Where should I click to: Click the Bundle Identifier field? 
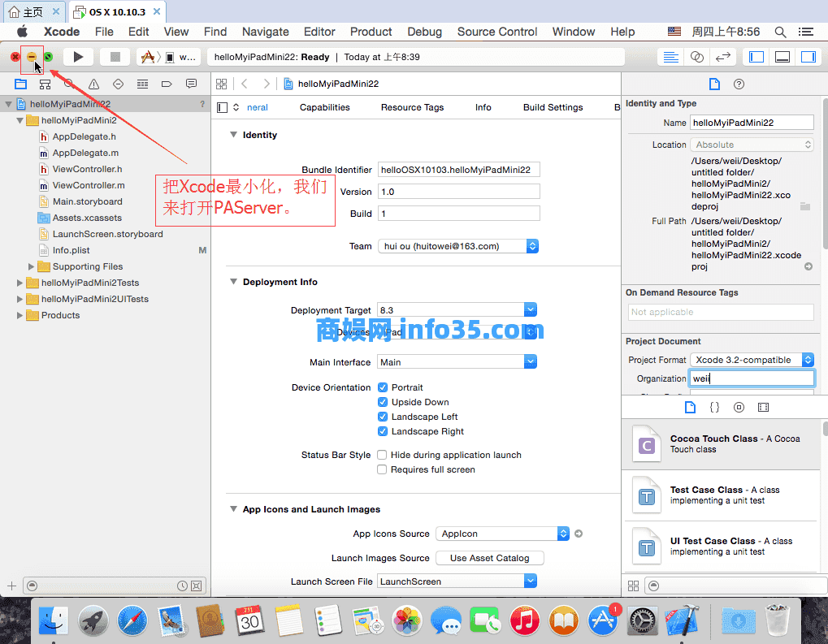(459, 170)
